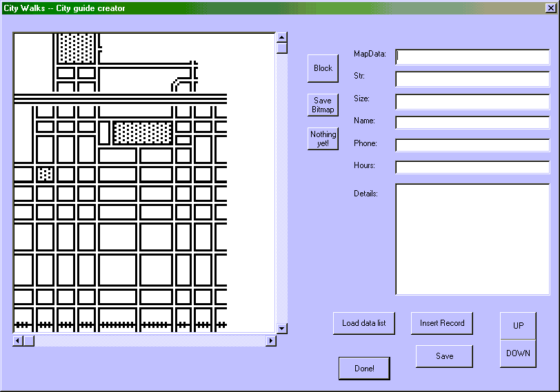Click the Block button
This screenshot has width=560, height=392.
323,68
